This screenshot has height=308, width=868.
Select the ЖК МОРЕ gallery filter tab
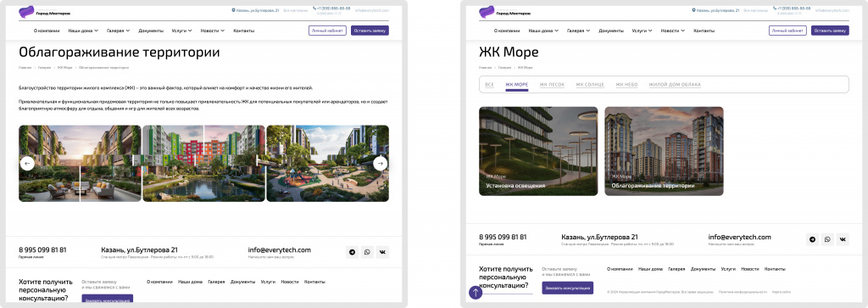tap(517, 85)
